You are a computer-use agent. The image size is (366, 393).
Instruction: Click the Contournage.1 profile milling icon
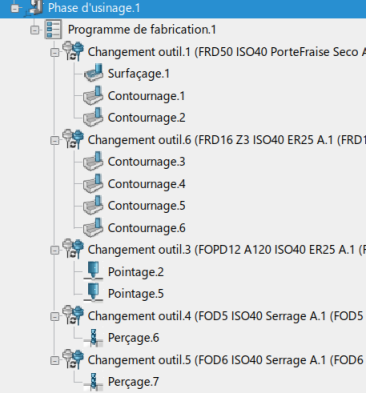93,96
